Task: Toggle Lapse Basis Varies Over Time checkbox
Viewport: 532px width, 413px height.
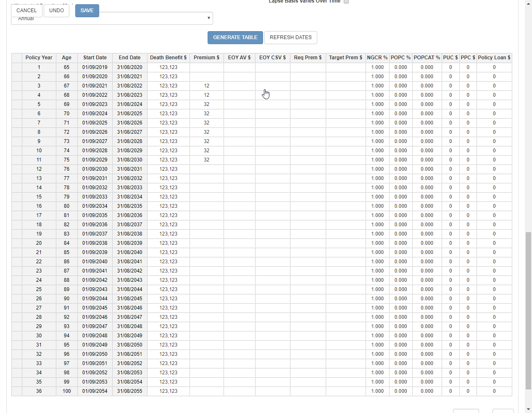Action: coord(346,2)
